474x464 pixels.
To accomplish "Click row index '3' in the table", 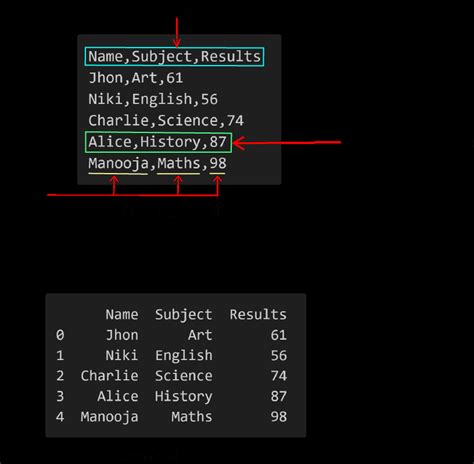I will [x=60, y=396].
